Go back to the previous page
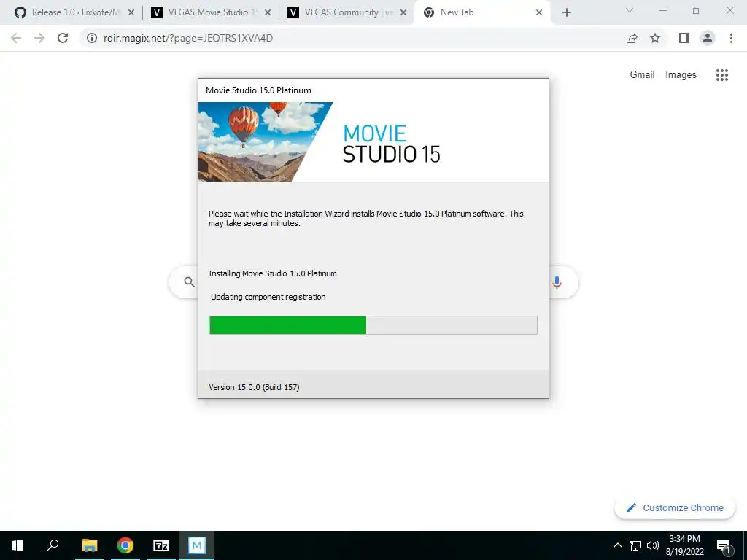The height and width of the screenshot is (560, 747). [x=16, y=38]
